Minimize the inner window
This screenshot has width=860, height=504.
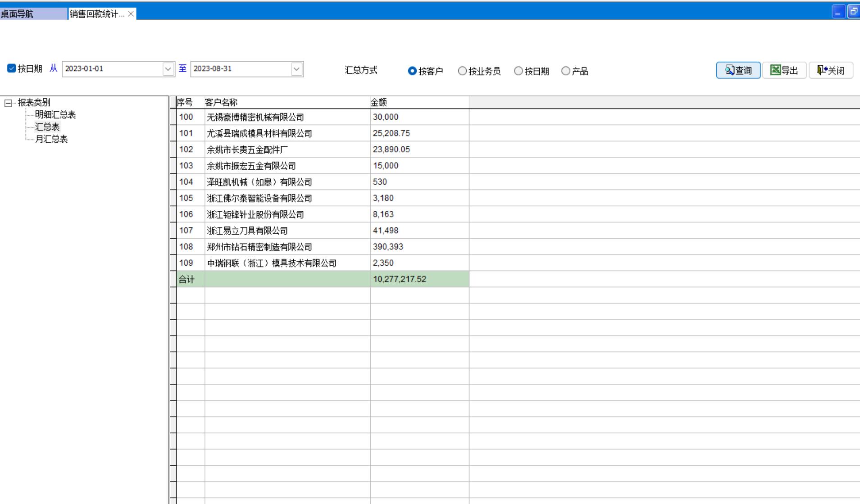838,12
